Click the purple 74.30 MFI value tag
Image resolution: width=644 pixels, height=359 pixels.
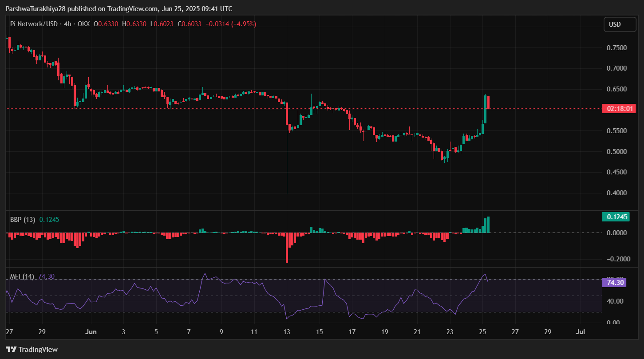click(x=614, y=283)
